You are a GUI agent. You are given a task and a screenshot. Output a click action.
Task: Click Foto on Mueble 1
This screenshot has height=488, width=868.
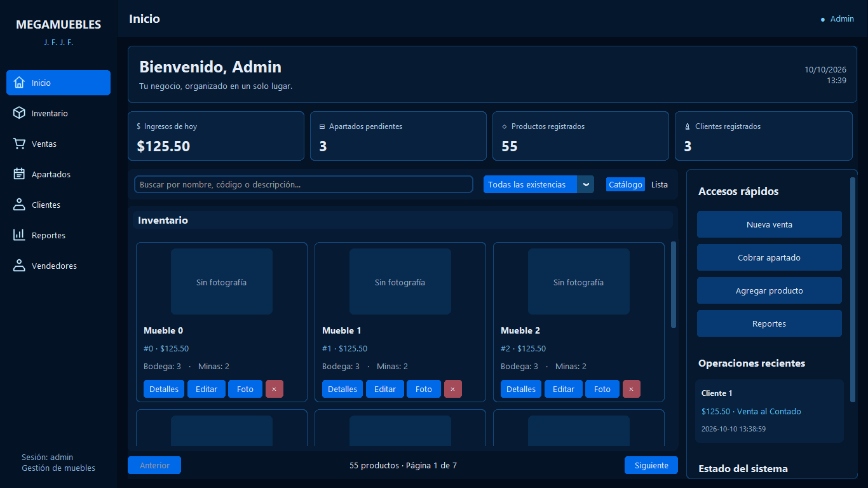coord(424,389)
